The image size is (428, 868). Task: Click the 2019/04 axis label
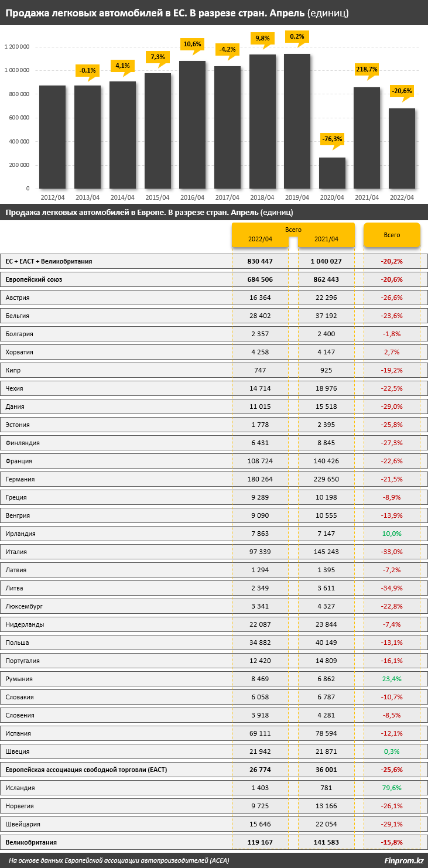click(297, 197)
